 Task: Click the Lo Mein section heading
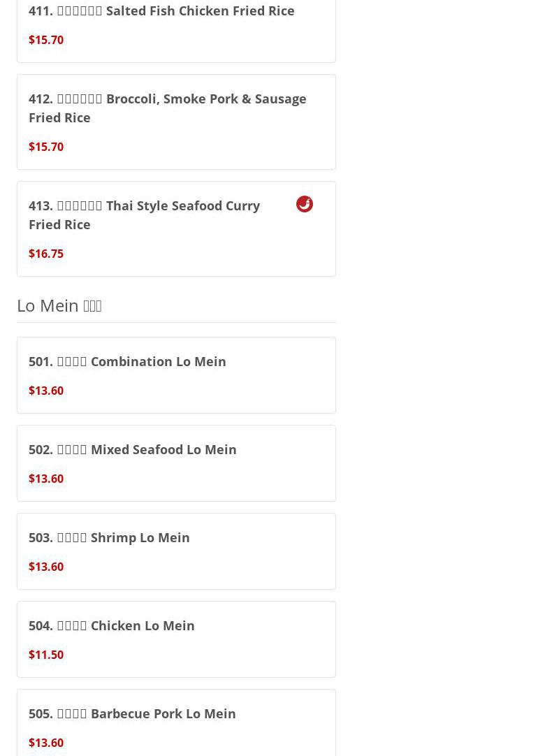tap(48, 305)
